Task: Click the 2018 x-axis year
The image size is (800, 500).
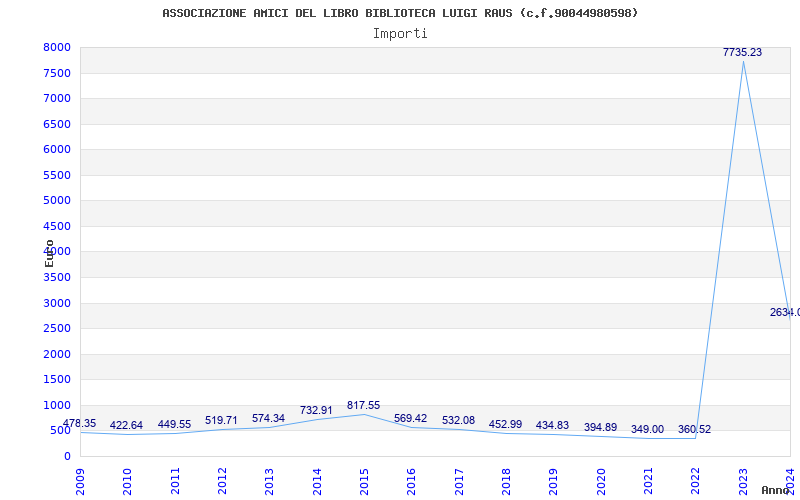Action: click(506, 482)
